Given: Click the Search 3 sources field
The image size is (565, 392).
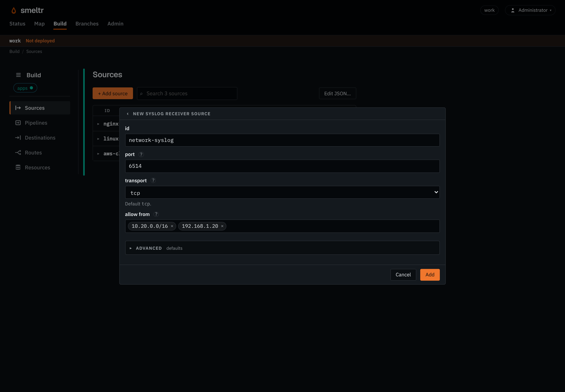Looking at the screenshot, I should [187, 93].
